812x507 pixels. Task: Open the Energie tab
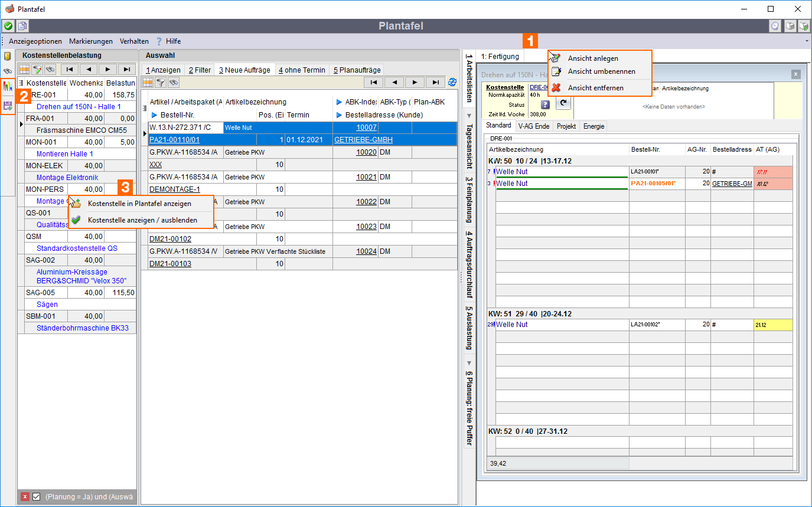click(x=592, y=126)
